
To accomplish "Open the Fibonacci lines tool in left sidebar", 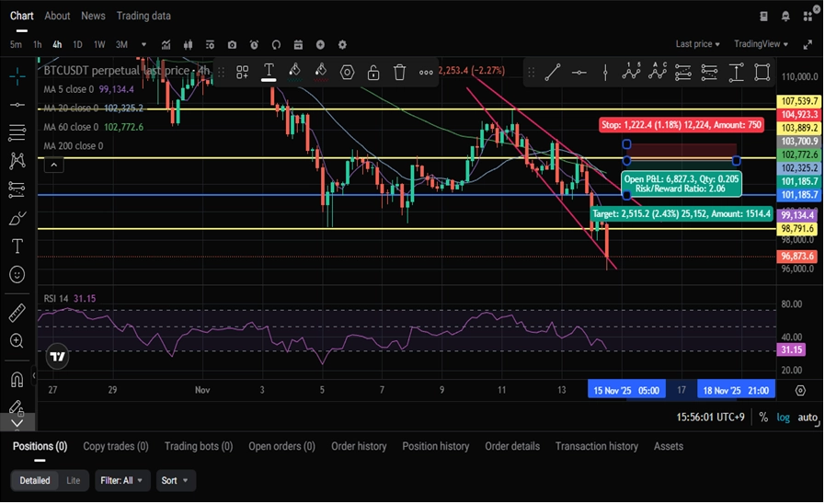I will pyautogui.click(x=17, y=132).
